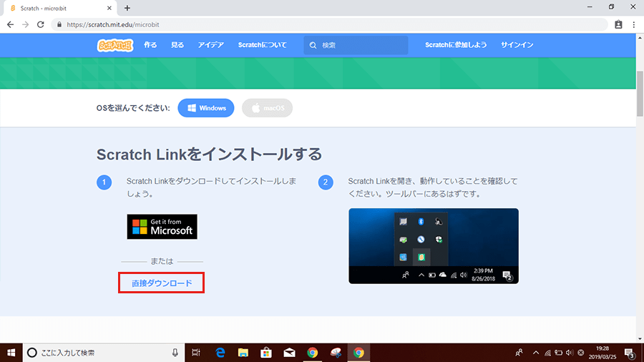Image resolution: width=644 pixels, height=362 pixels.
Task: Open the アイデア menu item
Action: (x=210, y=45)
